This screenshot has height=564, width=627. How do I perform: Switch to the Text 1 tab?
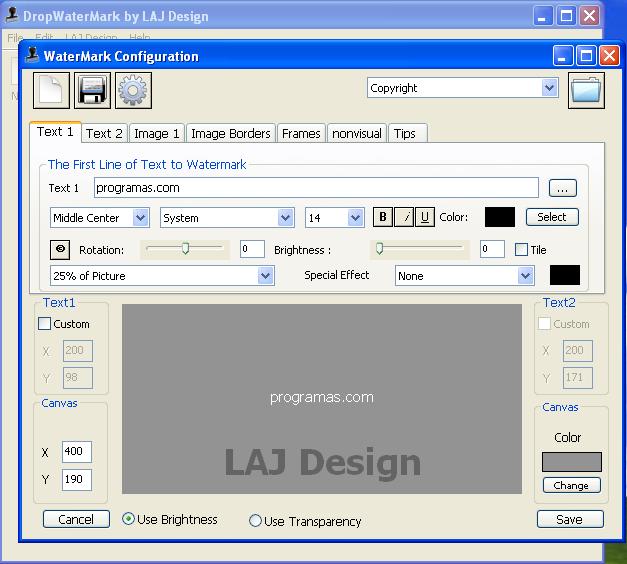[x=55, y=132]
